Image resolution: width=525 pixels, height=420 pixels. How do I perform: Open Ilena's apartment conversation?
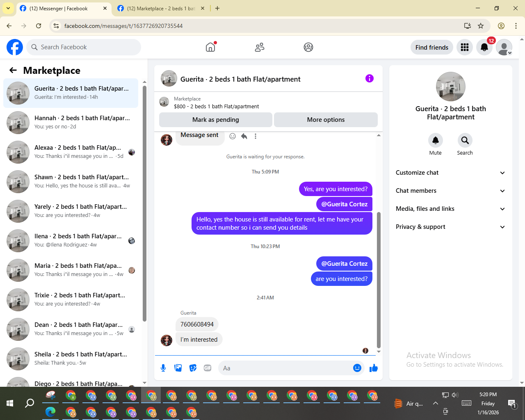pyautogui.click(x=71, y=240)
